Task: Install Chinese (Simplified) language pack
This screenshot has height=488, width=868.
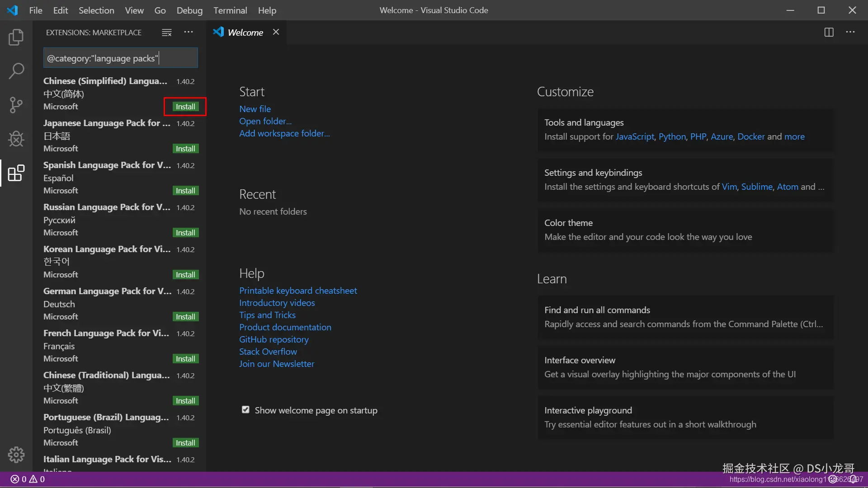Action: click(185, 107)
